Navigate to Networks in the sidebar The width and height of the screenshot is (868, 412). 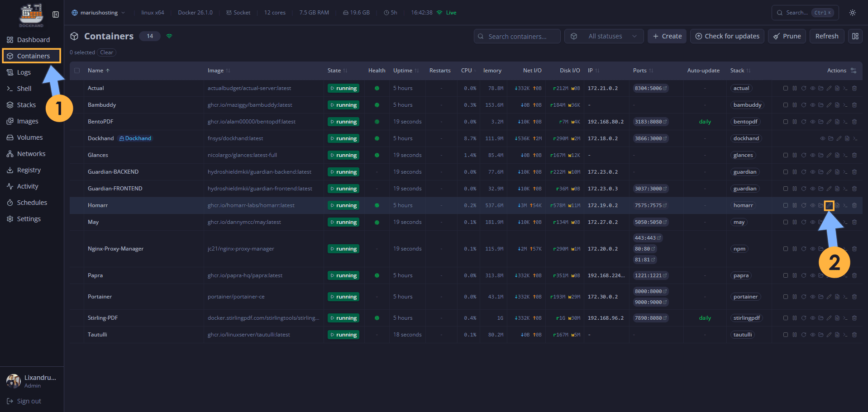pyautogui.click(x=31, y=153)
